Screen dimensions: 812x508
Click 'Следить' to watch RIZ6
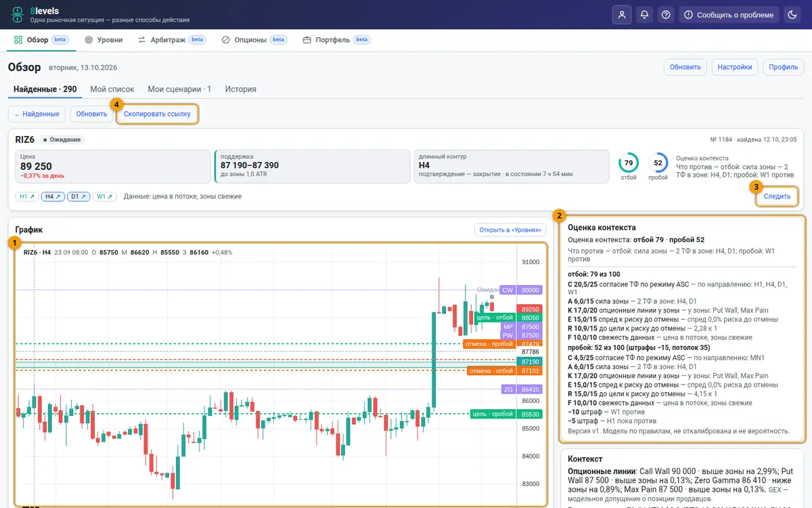click(777, 196)
